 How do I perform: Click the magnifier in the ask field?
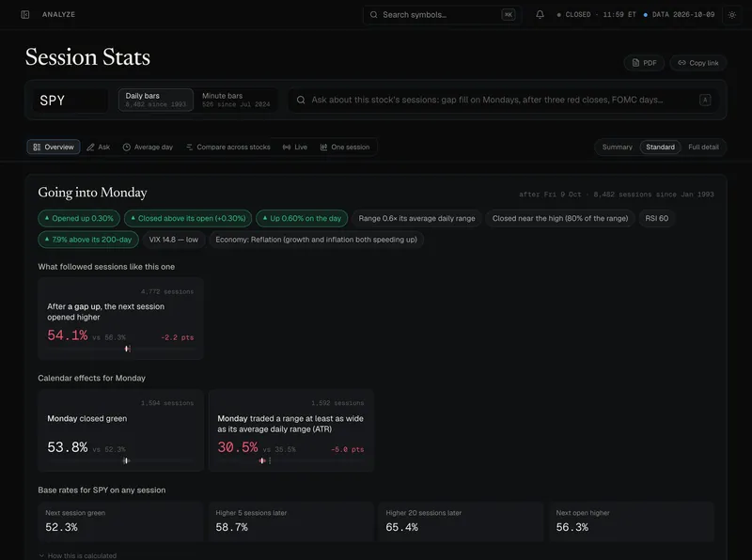[x=301, y=100]
